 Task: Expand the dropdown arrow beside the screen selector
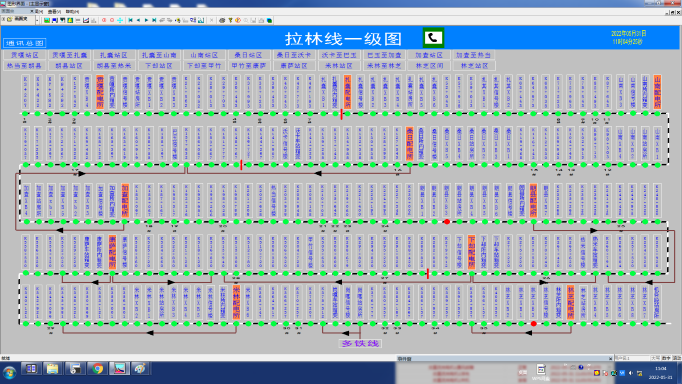click(37, 20)
